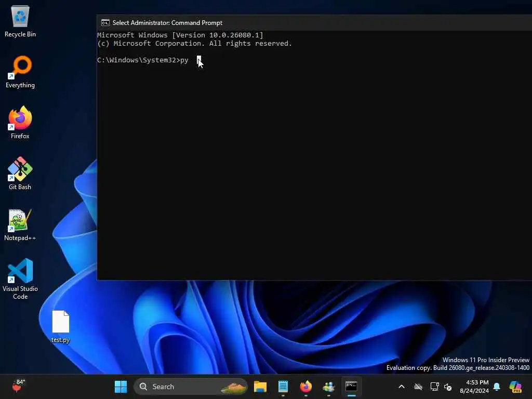Open the Windows Start menu

click(x=121, y=387)
